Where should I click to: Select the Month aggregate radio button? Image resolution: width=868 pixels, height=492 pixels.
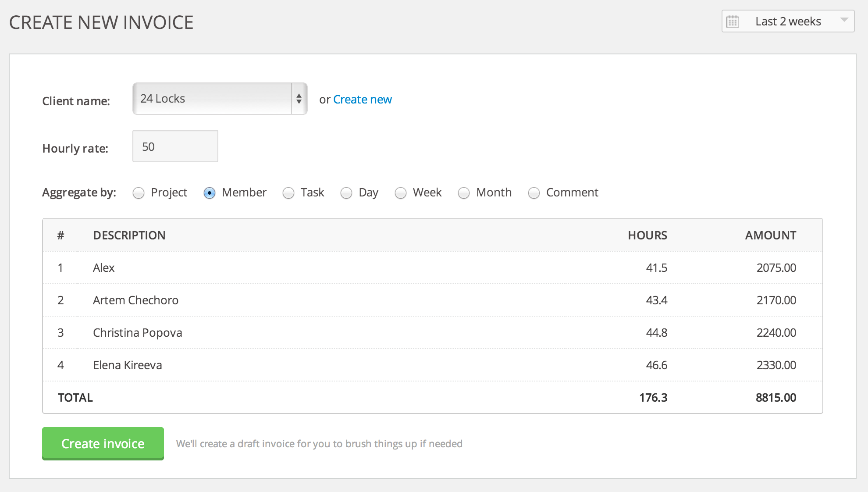[464, 192]
